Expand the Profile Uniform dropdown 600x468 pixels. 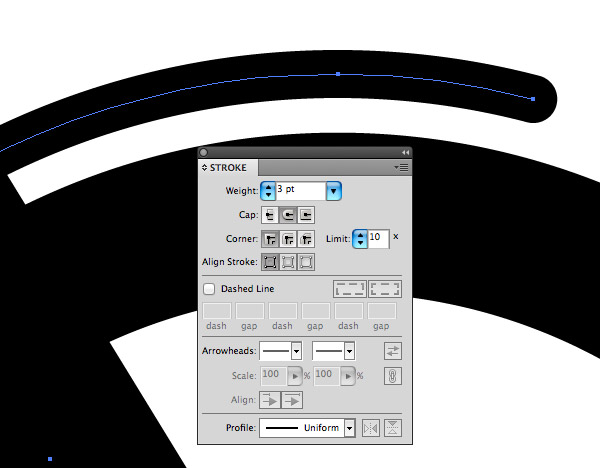click(x=349, y=428)
